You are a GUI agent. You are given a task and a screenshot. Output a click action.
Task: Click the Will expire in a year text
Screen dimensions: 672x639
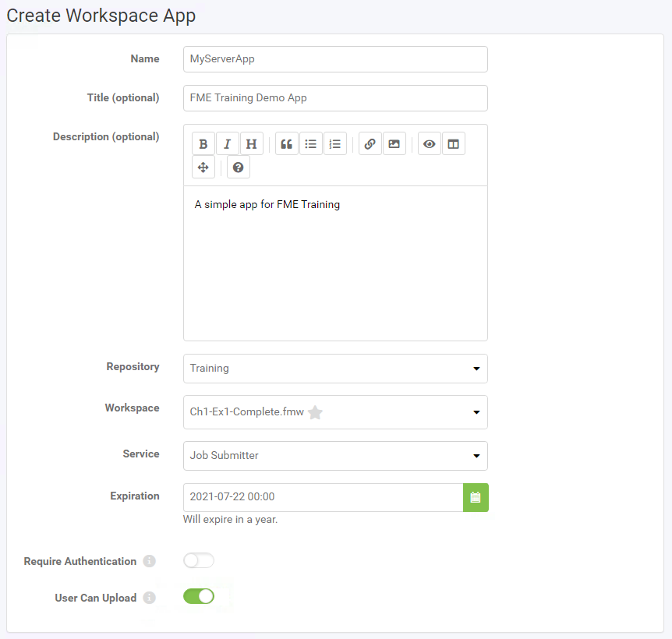[230, 520]
